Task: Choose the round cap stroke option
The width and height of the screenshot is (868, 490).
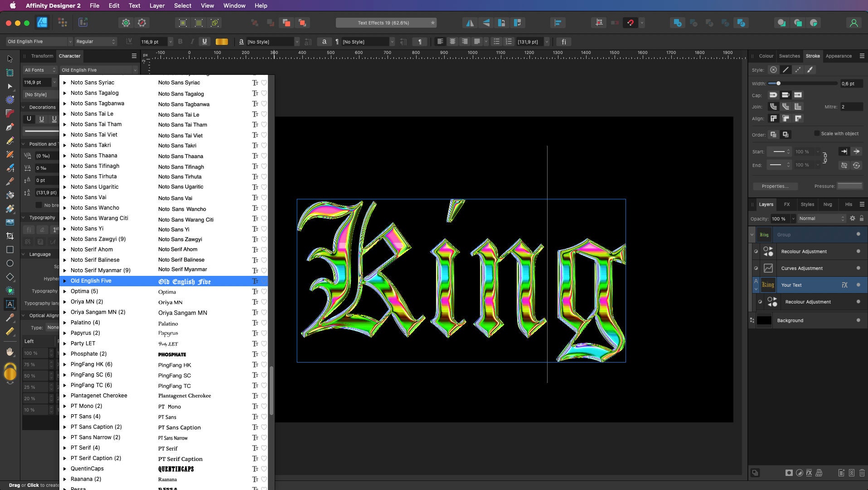Action: [773, 95]
